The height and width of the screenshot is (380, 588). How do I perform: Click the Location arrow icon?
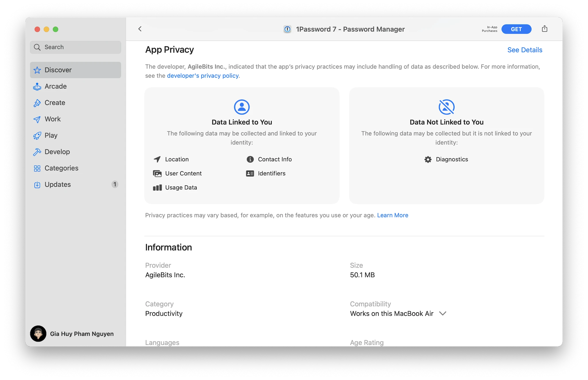click(x=157, y=159)
